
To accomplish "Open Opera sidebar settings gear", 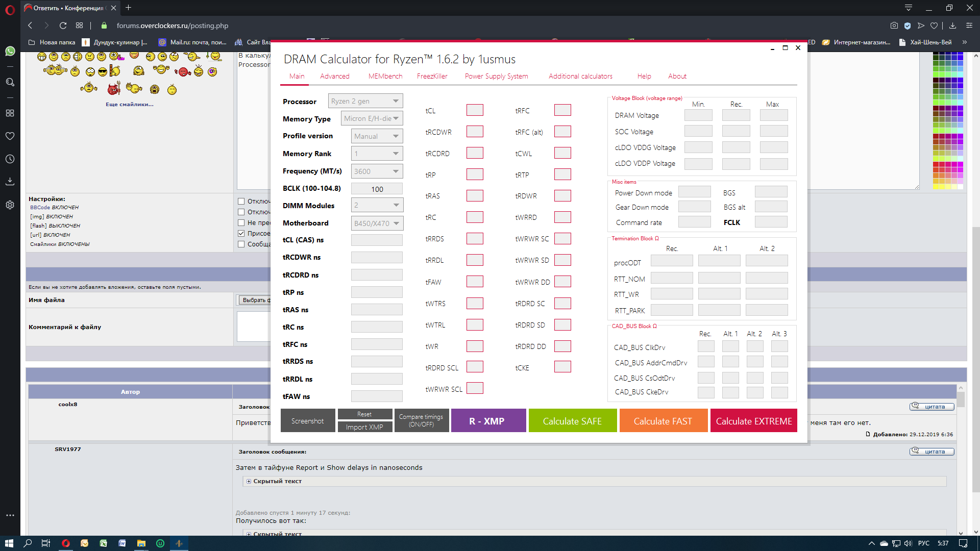I will tap(10, 205).
